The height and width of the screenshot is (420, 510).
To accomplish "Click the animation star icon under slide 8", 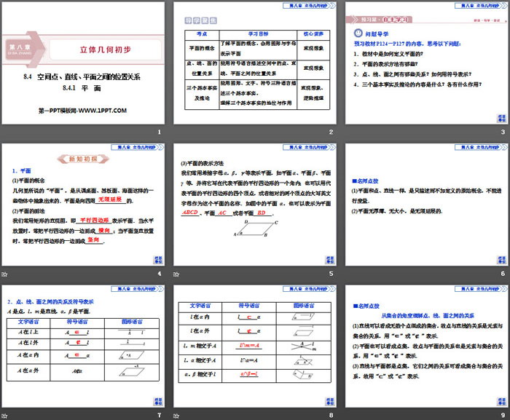I will (x=176, y=416).
